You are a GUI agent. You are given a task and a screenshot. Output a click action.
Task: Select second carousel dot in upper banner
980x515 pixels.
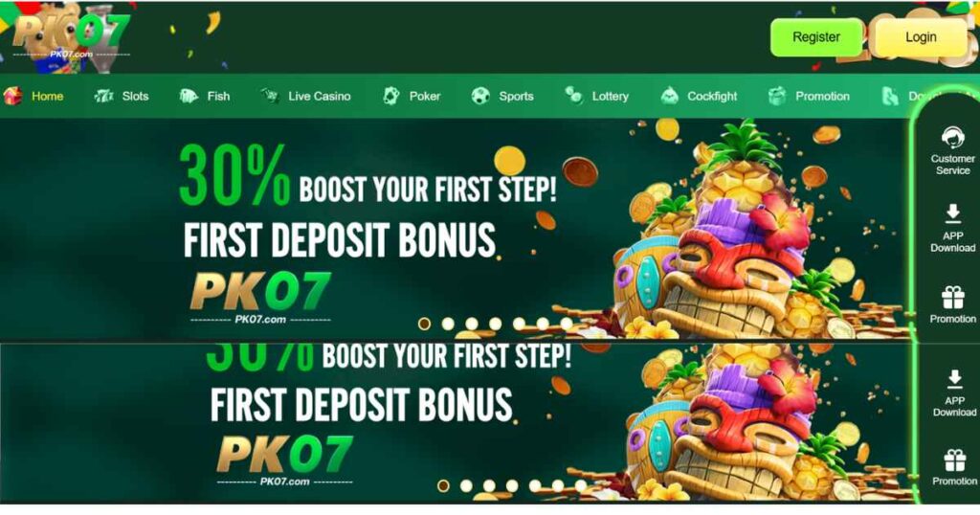point(448,324)
